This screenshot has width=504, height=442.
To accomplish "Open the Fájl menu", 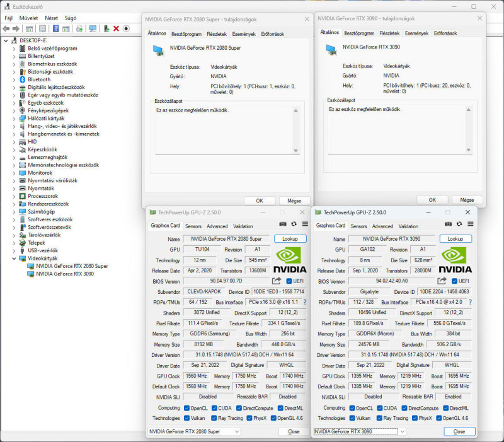I will point(9,18).
